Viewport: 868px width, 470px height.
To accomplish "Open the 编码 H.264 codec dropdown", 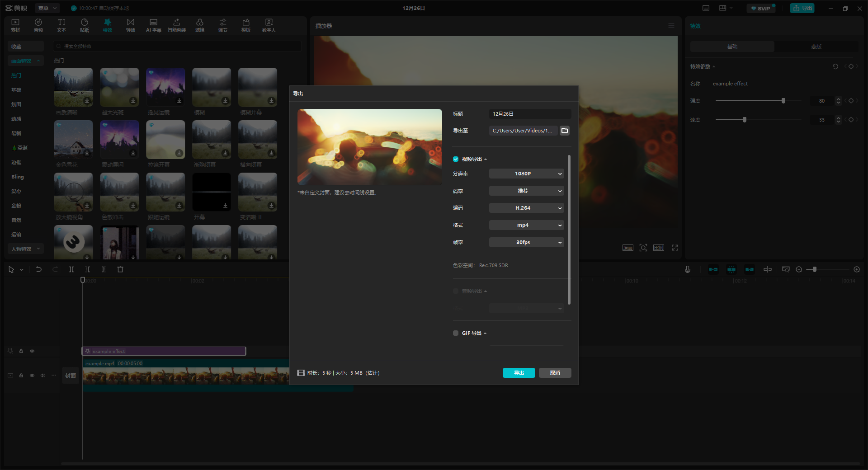I will 526,208.
